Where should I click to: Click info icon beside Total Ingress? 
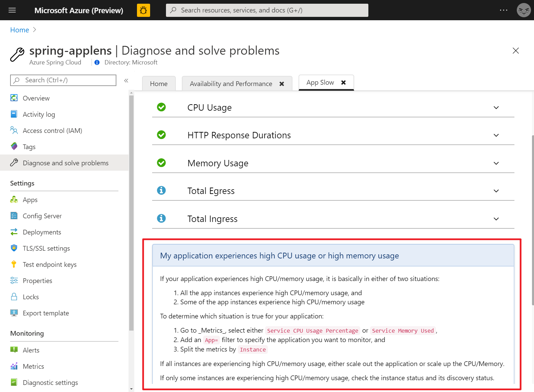[x=161, y=218]
